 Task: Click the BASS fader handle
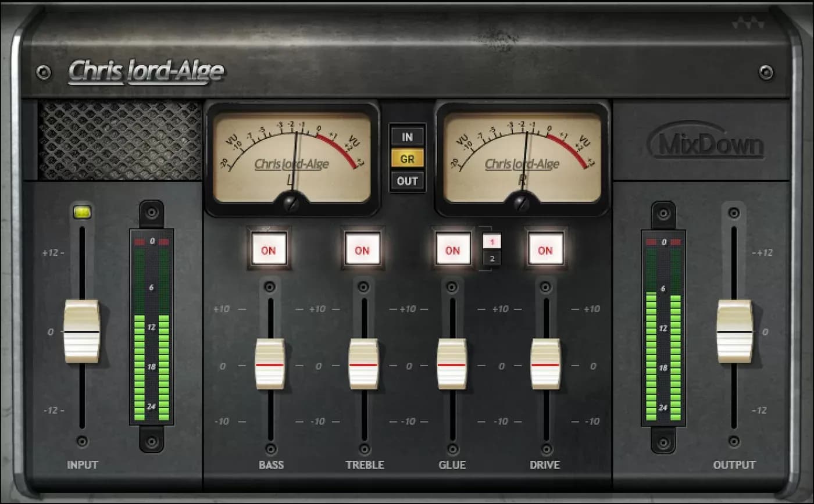(x=270, y=364)
